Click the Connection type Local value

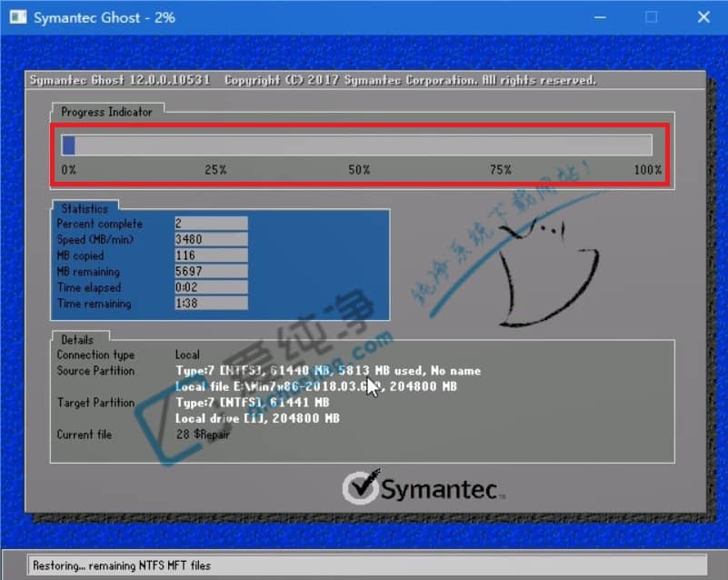[x=188, y=355]
